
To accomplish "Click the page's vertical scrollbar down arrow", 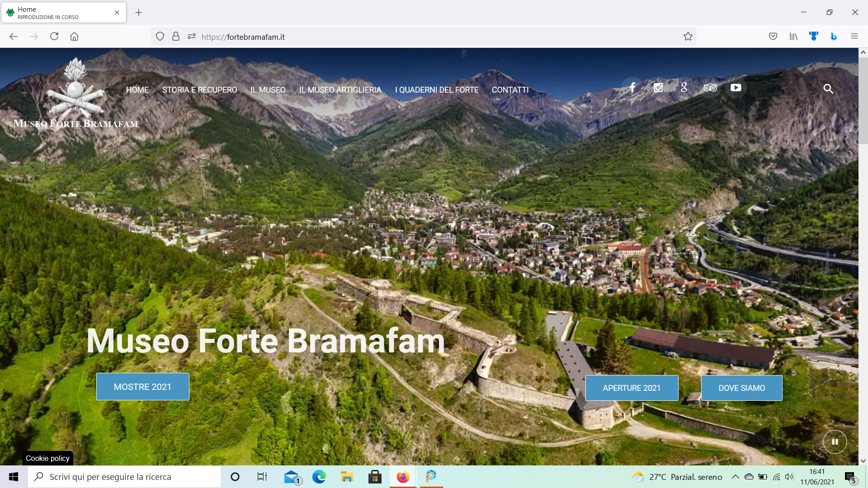I will [x=863, y=461].
